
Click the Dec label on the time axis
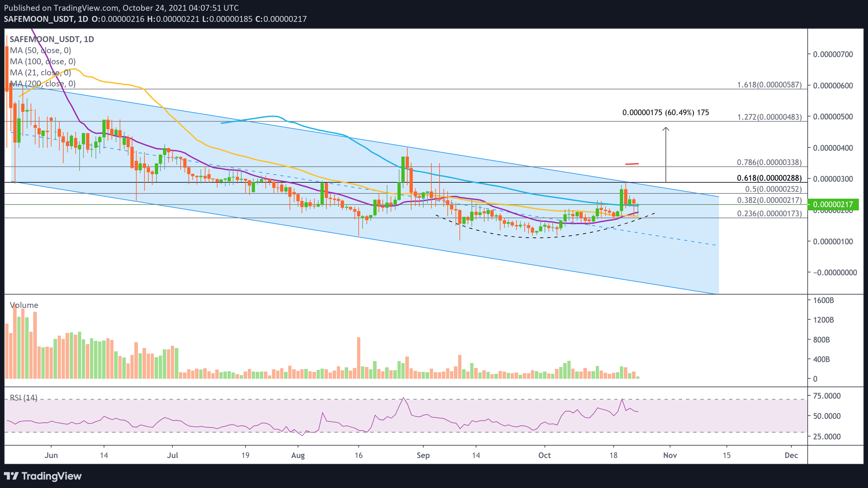point(791,455)
